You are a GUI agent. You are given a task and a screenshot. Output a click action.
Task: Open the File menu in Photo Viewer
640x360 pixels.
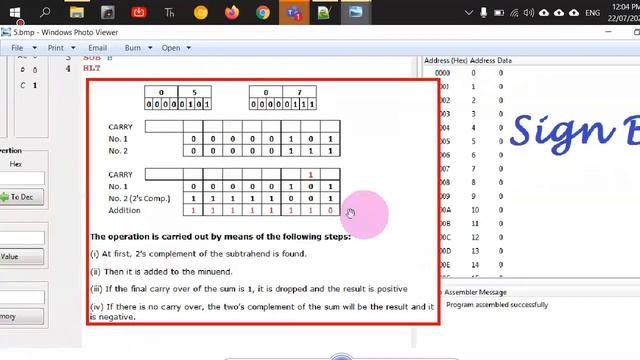[17, 48]
